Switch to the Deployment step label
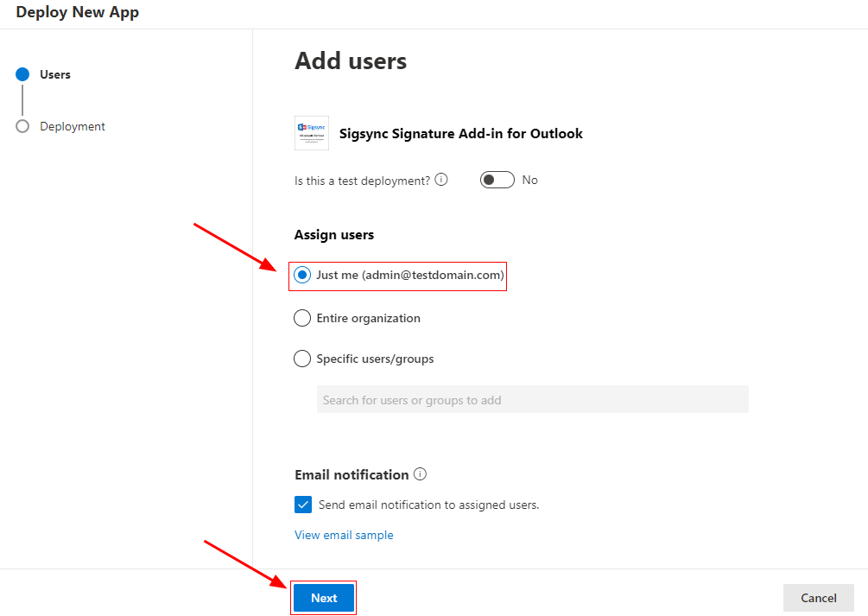The image size is (868, 616). pyautogui.click(x=73, y=126)
